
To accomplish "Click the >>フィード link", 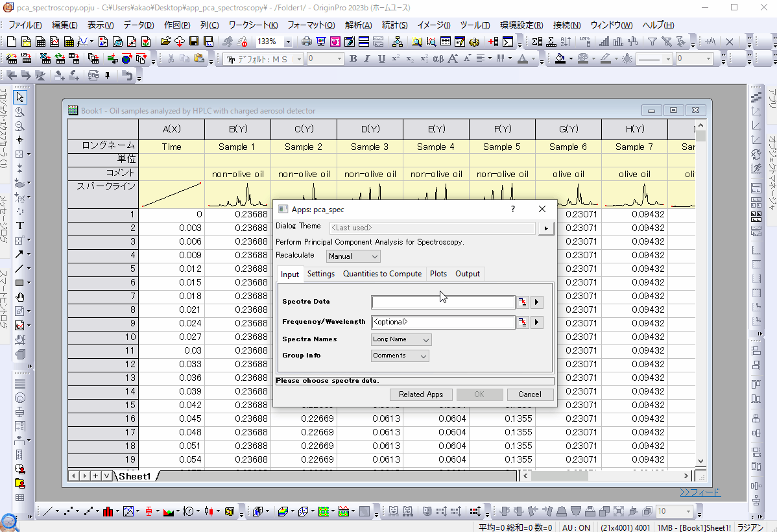I will (x=700, y=492).
